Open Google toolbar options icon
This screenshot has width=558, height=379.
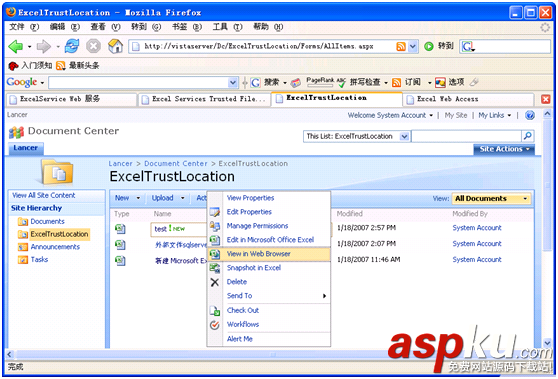440,83
